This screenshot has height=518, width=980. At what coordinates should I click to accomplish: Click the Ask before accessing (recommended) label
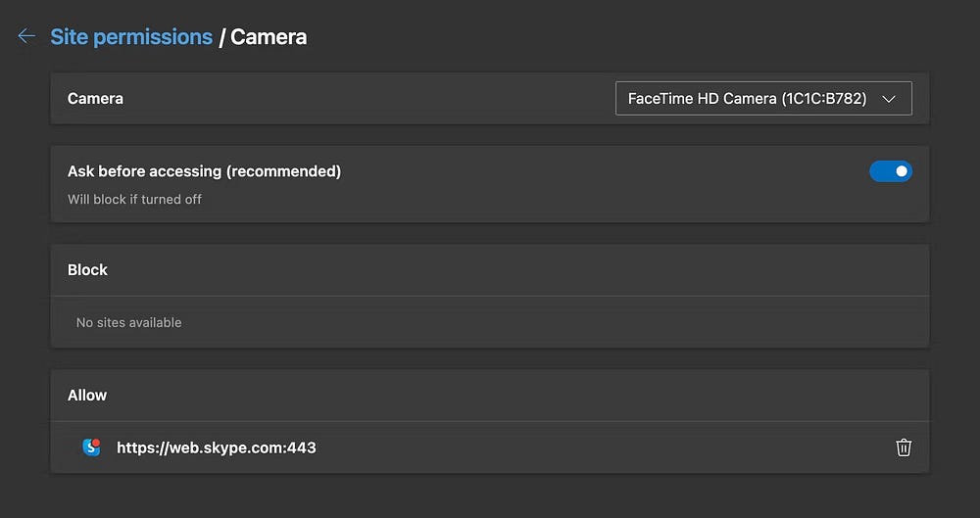204,171
